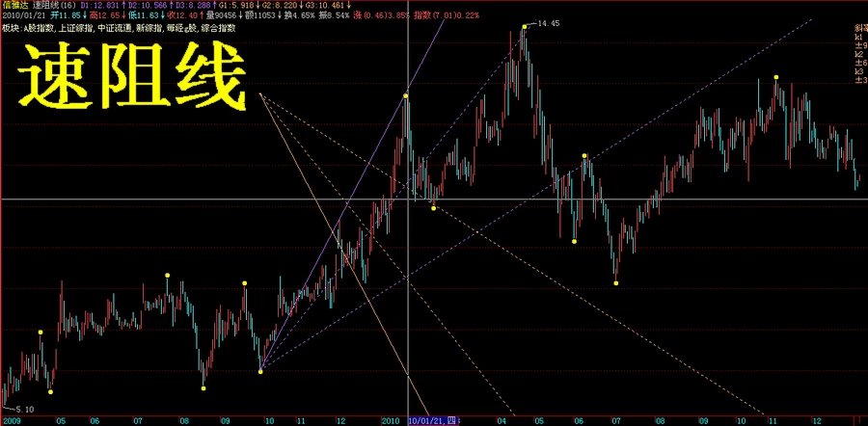Click the D2:10.566 value
Image resolution: width=868 pixels, height=426 pixels.
148,5
